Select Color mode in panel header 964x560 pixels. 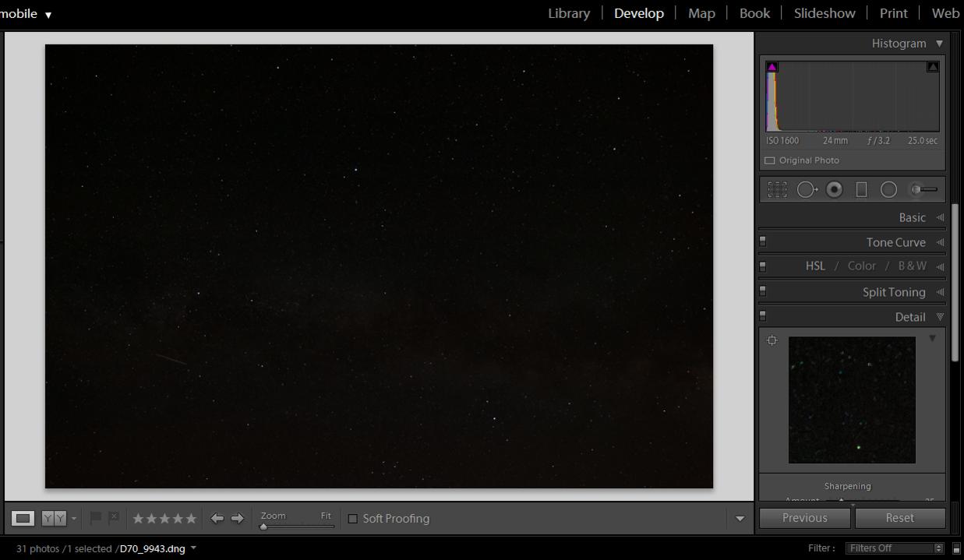point(862,266)
